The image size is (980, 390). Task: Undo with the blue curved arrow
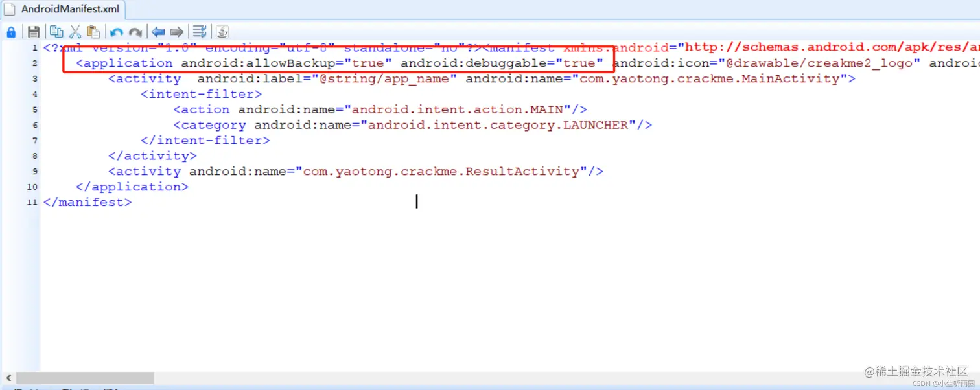(117, 32)
